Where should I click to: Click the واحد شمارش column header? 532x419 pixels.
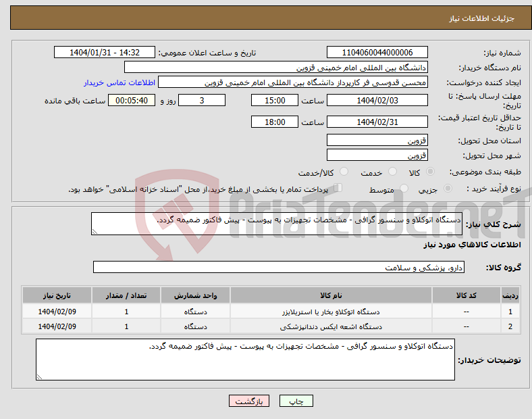[x=195, y=295]
